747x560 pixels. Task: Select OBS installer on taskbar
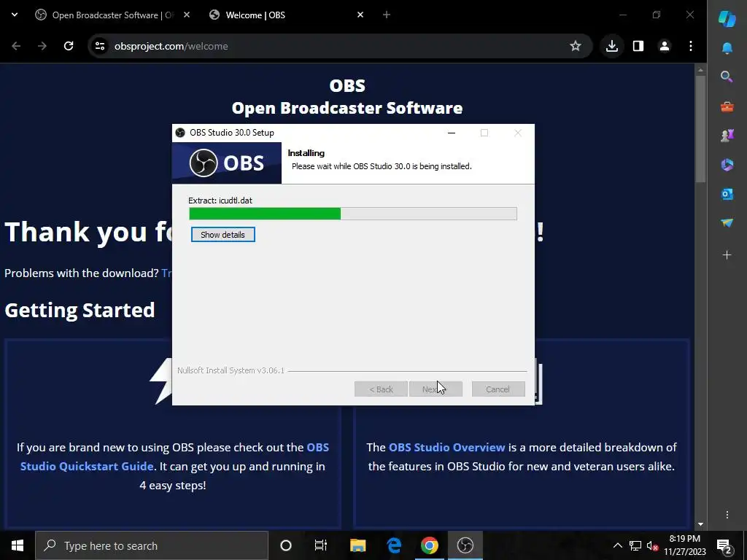(x=465, y=545)
